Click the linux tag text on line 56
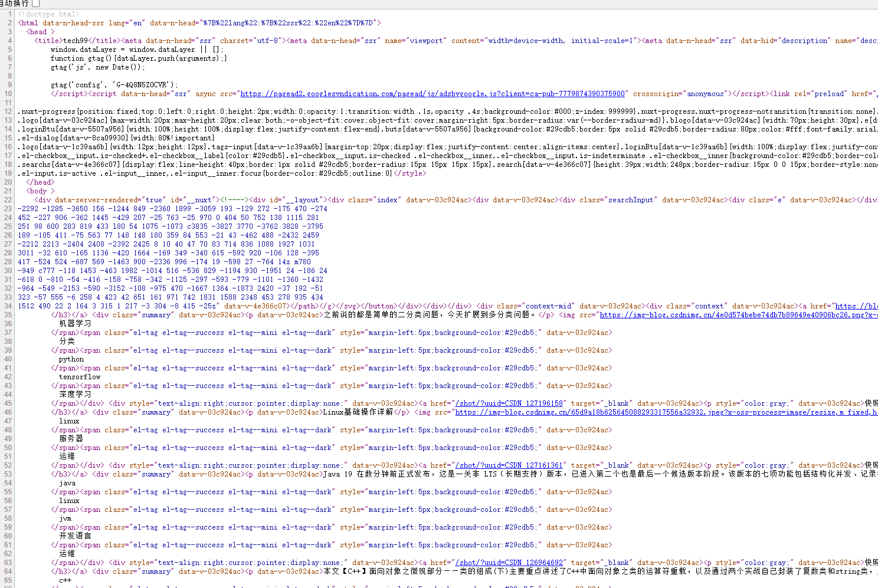This screenshot has width=878, height=588. coord(69,501)
